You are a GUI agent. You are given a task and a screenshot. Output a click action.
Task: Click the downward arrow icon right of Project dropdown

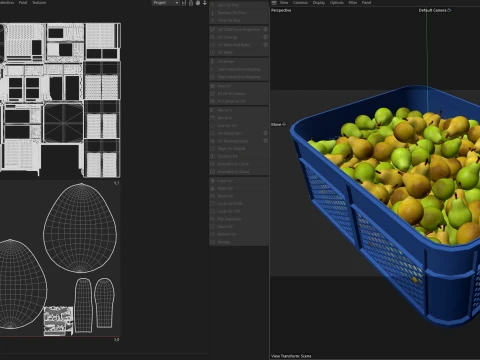tap(205, 3)
